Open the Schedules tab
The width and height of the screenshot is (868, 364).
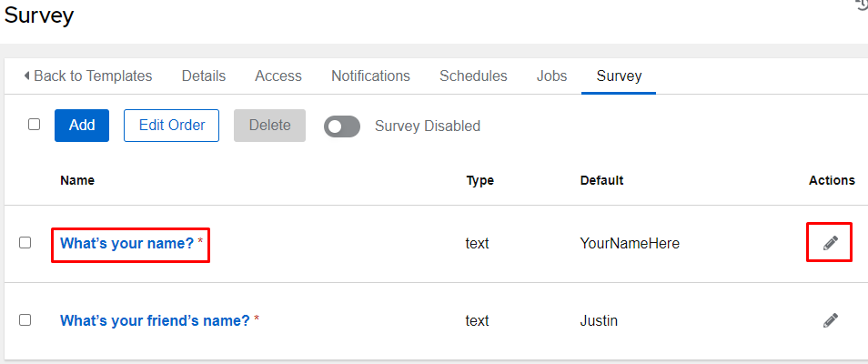click(x=473, y=76)
